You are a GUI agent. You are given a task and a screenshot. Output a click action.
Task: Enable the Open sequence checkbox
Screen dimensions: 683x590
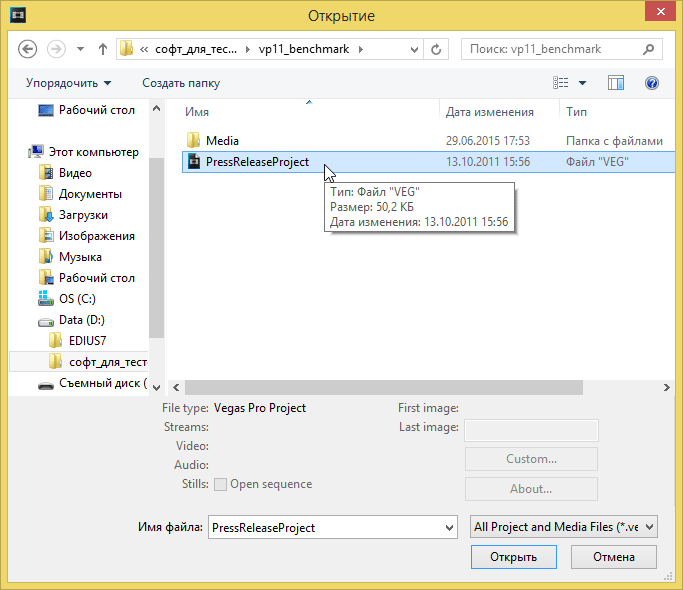coord(221,485)
